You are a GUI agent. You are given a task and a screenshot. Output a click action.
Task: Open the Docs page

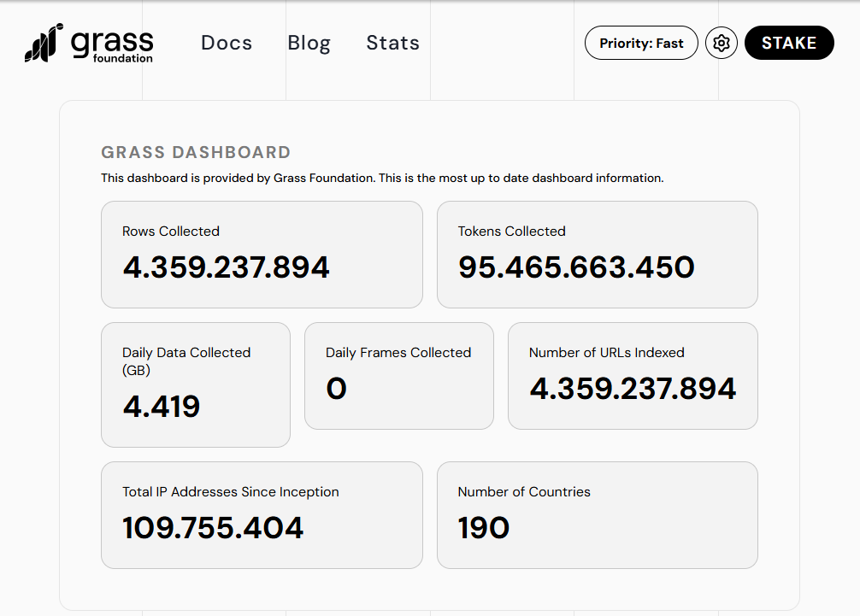(227, 43)
